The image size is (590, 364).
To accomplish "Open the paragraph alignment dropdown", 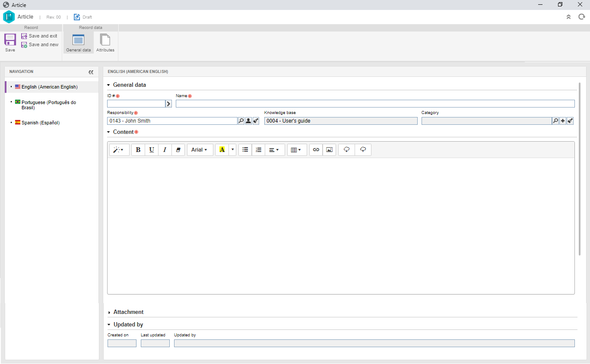I will coord(275,150).
